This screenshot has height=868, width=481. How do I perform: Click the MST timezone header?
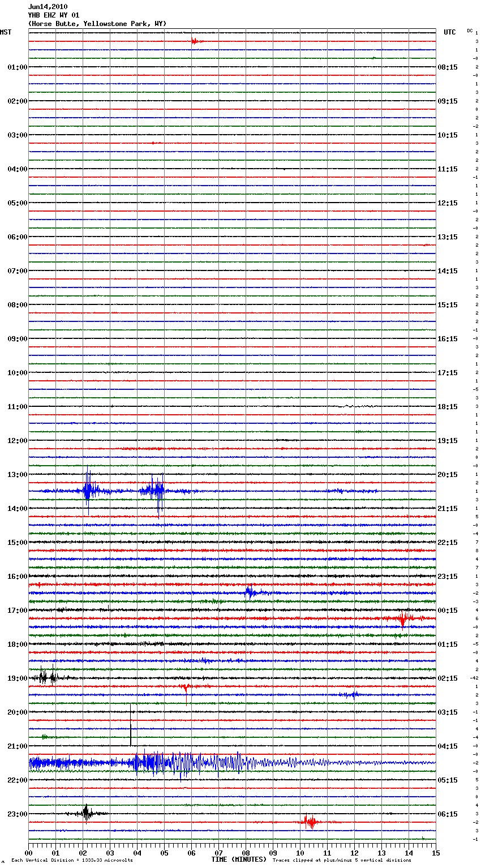tap(6, 32)
